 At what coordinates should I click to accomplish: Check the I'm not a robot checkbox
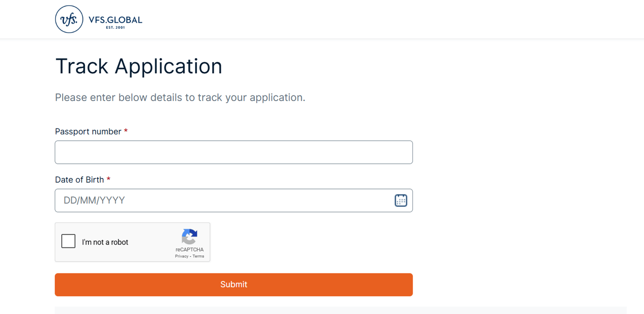68,241
